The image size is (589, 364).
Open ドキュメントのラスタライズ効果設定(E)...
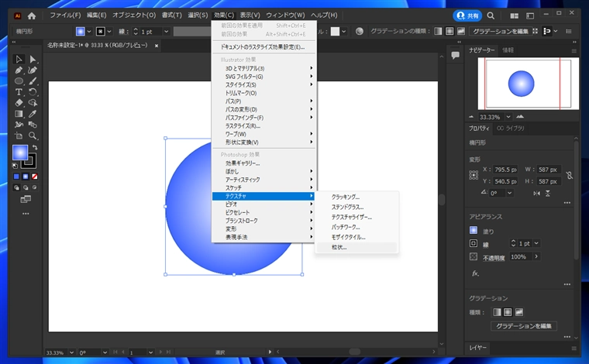(x=263, y=47)
